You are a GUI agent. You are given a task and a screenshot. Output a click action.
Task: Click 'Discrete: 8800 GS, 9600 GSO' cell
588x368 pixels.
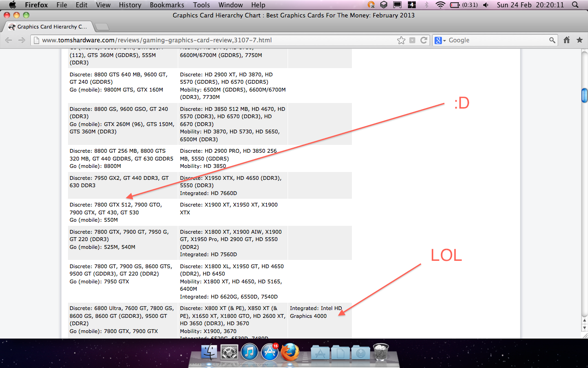point(123,124)
